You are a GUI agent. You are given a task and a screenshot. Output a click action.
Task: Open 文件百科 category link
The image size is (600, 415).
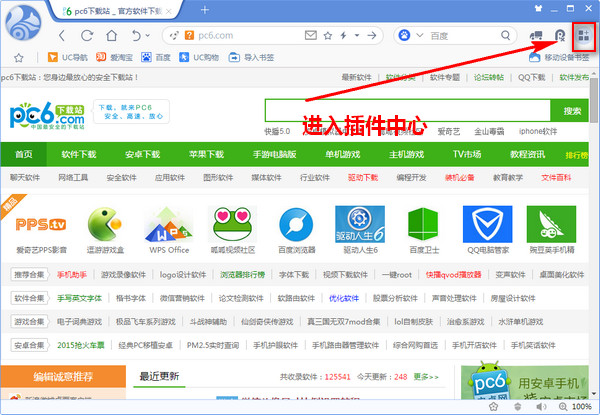[556, 177]
